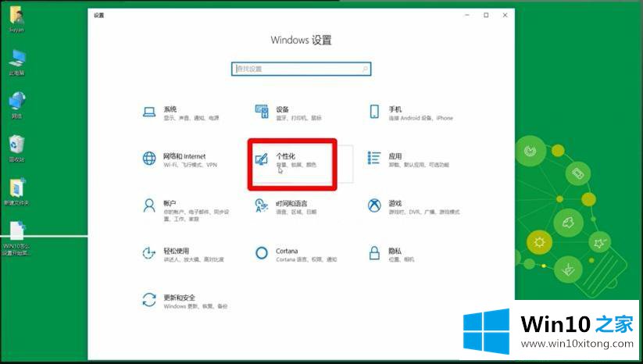The height and width of the screenshot is (364, 643).
Task: Open the 个性化 (Personalization) icon
Action: 261,159
